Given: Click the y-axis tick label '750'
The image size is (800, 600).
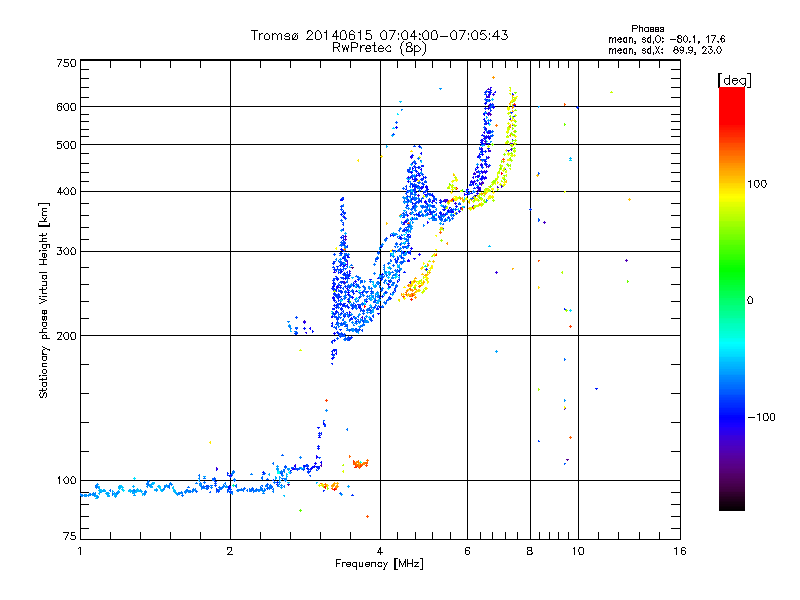Looking at the screenshot, I should point(66,63).
